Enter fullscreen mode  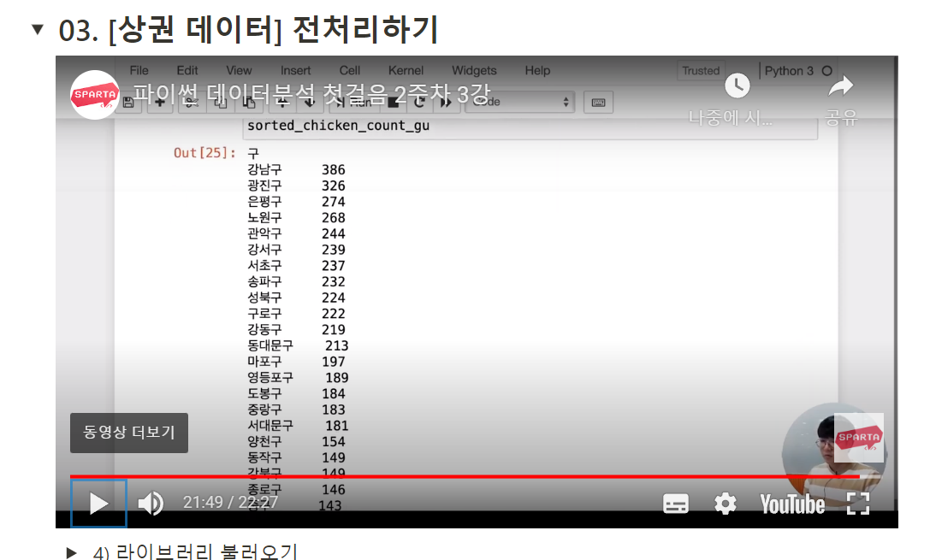pos(857,504)
